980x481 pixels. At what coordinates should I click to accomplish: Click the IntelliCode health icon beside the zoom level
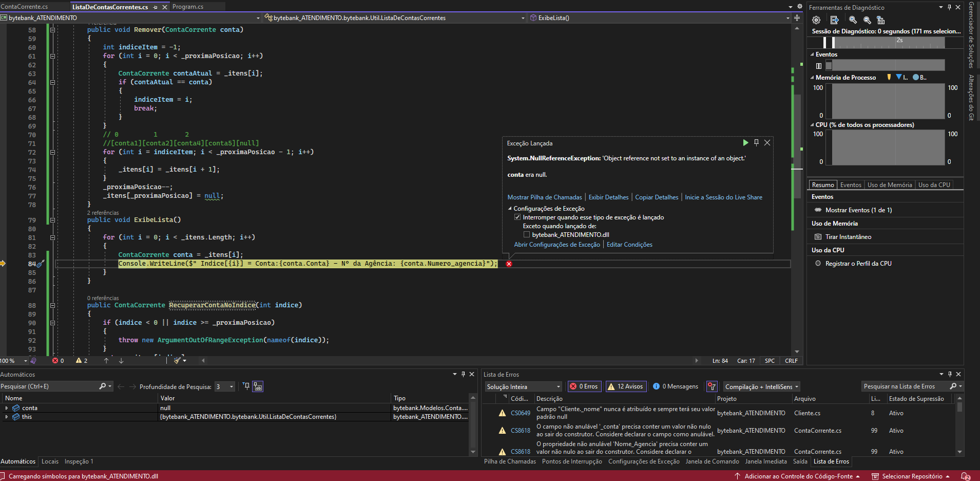tap(33, 360)
